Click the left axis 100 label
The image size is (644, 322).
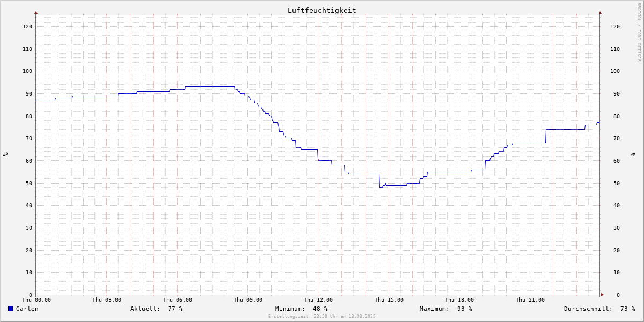coord(27,71)
